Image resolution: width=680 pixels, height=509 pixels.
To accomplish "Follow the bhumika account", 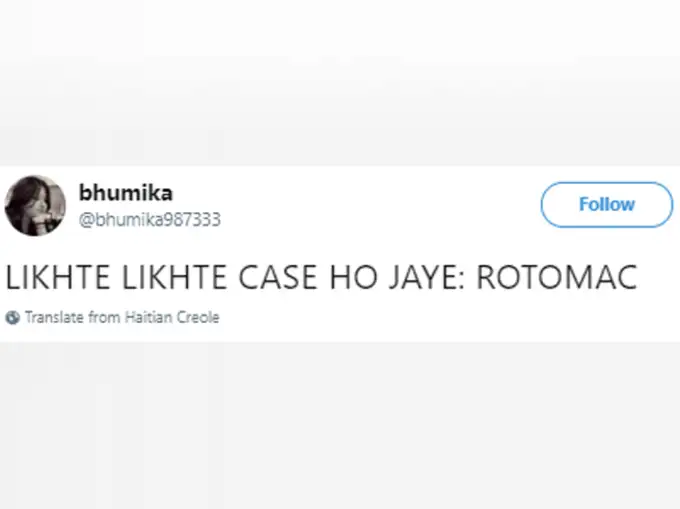I will tap(607, 205).
